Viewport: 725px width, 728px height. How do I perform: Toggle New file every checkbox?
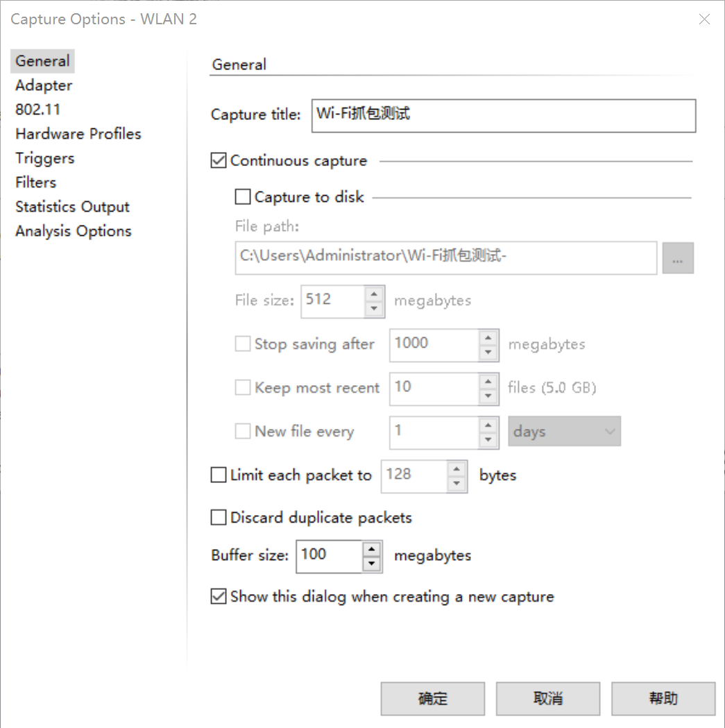coord(243,432)
